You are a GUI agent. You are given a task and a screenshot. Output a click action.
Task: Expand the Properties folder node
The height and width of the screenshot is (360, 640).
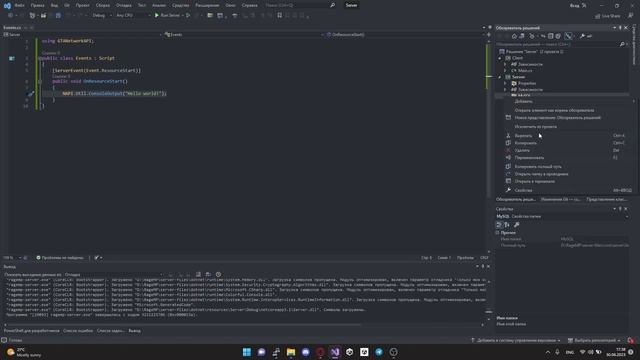[505, 83]
